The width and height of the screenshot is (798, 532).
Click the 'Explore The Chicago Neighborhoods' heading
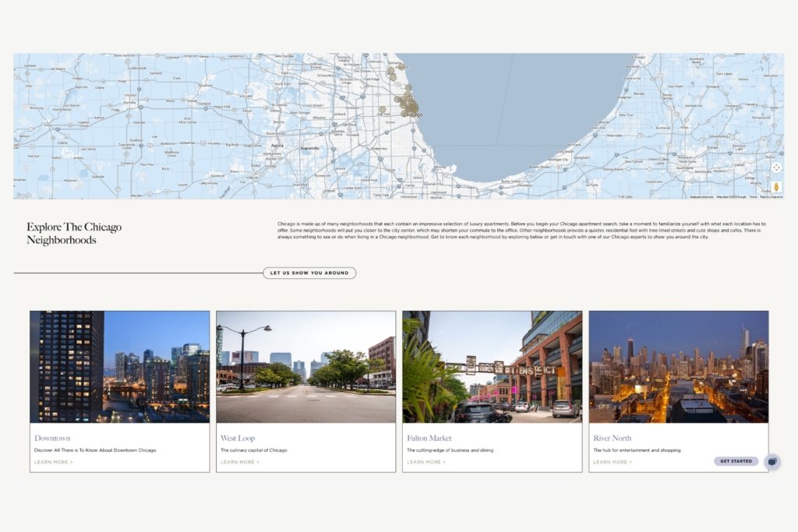coord(74,234)
